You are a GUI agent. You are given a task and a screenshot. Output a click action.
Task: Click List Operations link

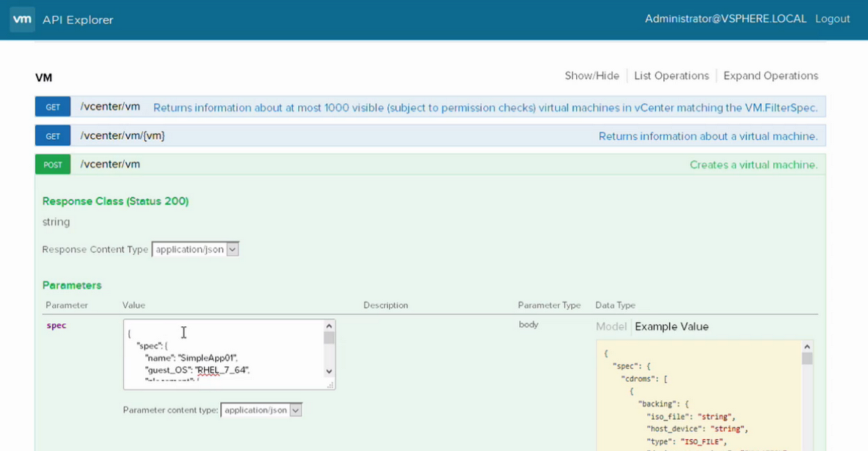click(672, 76)
